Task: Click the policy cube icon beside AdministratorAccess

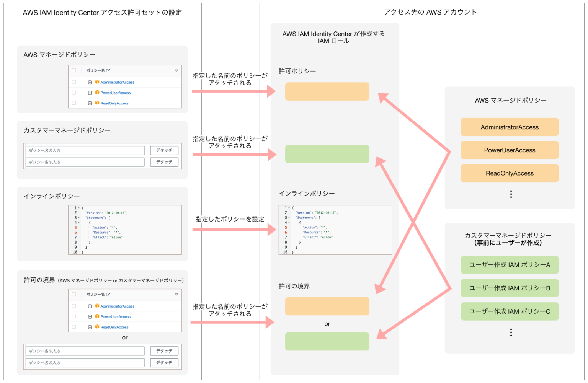Action: (98, 82)
